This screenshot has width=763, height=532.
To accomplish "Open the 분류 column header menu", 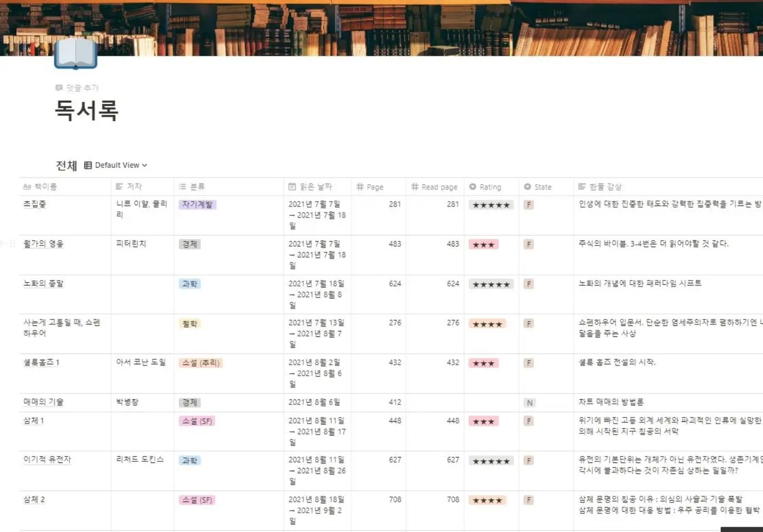I will 229,187.
